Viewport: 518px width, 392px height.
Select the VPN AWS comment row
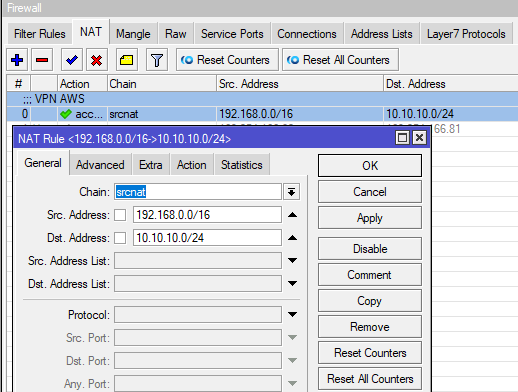point(262,99)
